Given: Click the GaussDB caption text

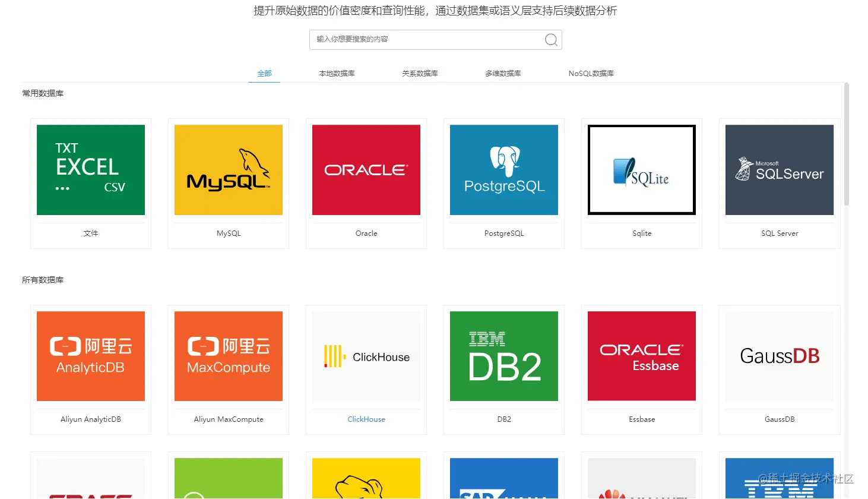Looking at the screenshot, I should pos(780,419).
